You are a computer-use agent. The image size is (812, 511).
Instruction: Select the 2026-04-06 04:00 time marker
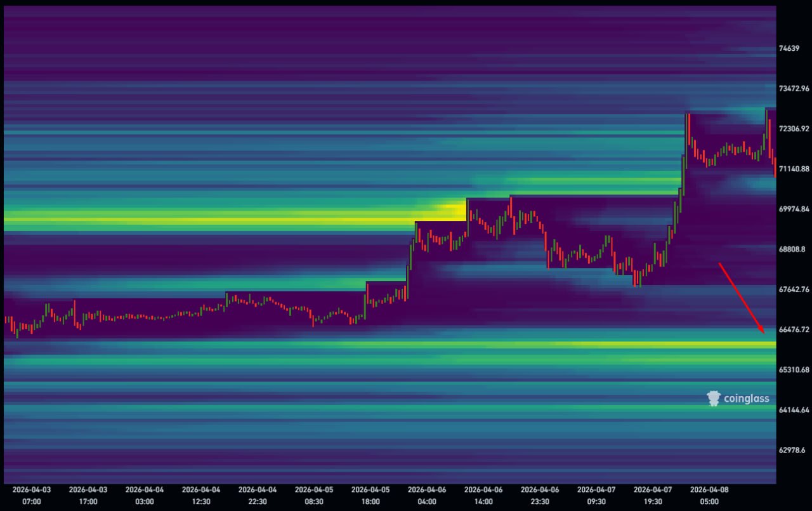tap(427, 495)
